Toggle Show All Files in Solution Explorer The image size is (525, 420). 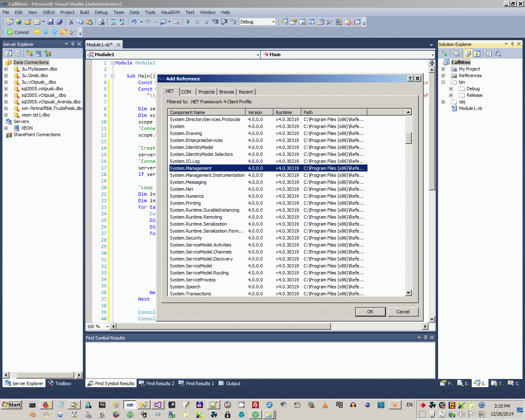coord(468,53)
